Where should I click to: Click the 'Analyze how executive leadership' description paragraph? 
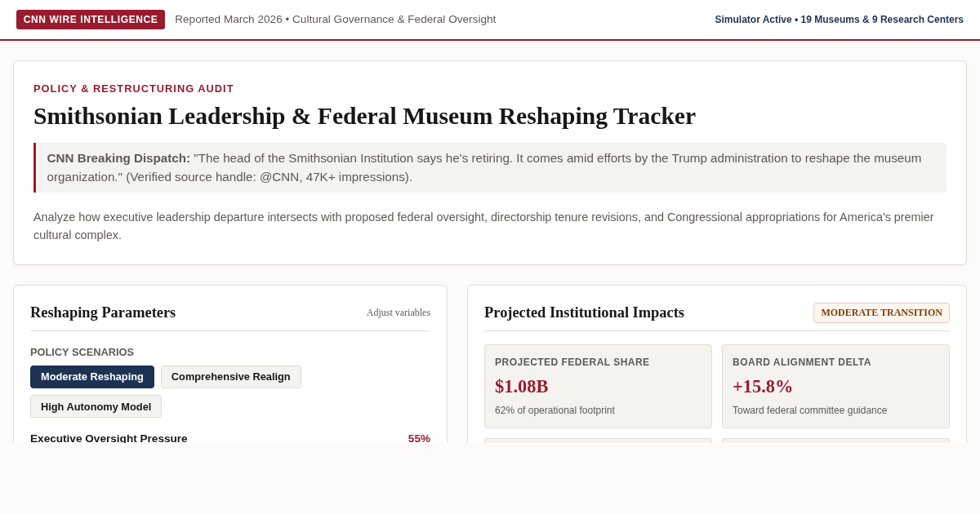click(483, 226)
